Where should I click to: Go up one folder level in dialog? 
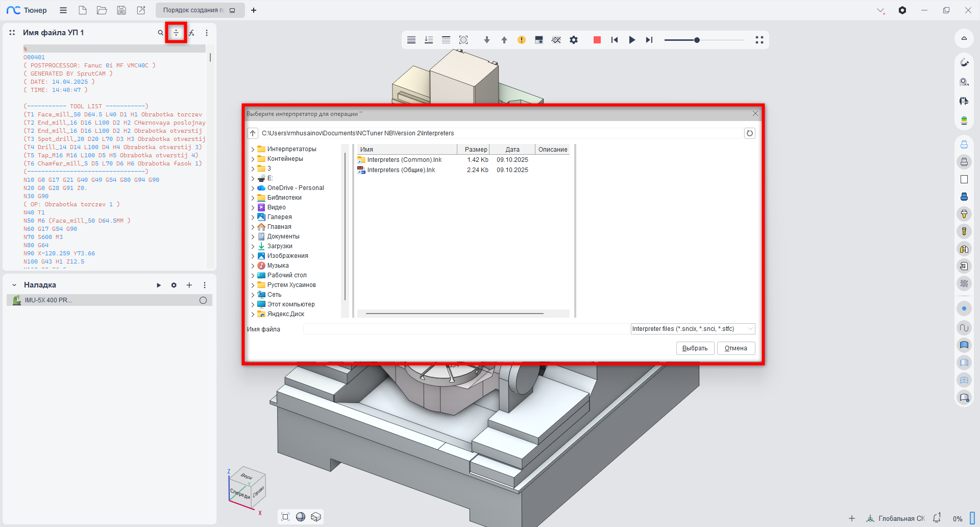pyautogui.click(x=253, y=133)
